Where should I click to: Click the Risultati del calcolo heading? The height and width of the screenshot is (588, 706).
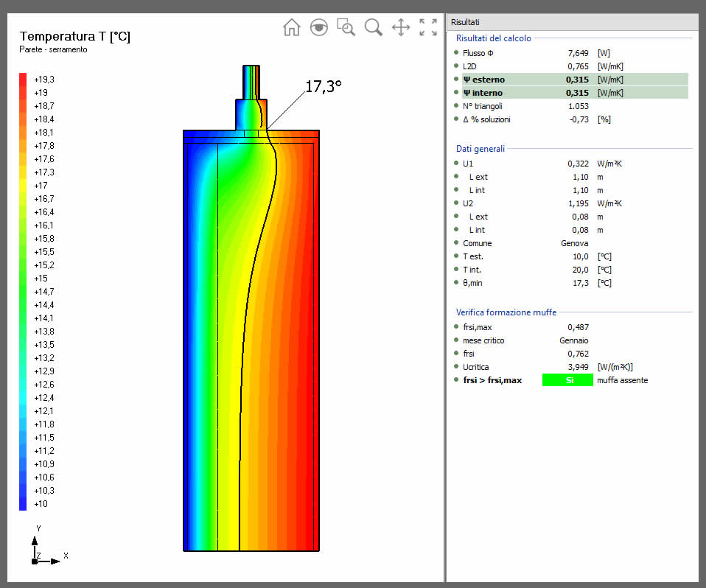click(494, 38)
